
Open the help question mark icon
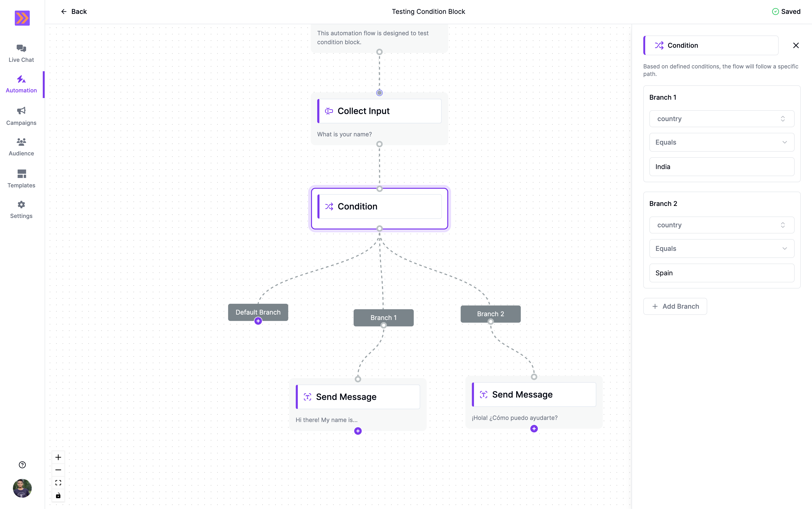(22, 465)
